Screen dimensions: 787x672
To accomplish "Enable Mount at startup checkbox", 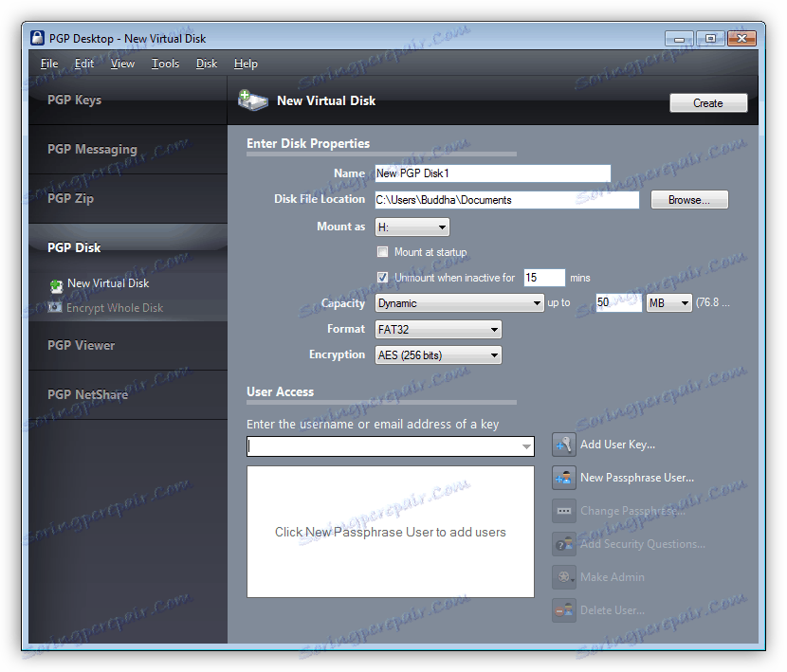I will [x=382, y=251].
